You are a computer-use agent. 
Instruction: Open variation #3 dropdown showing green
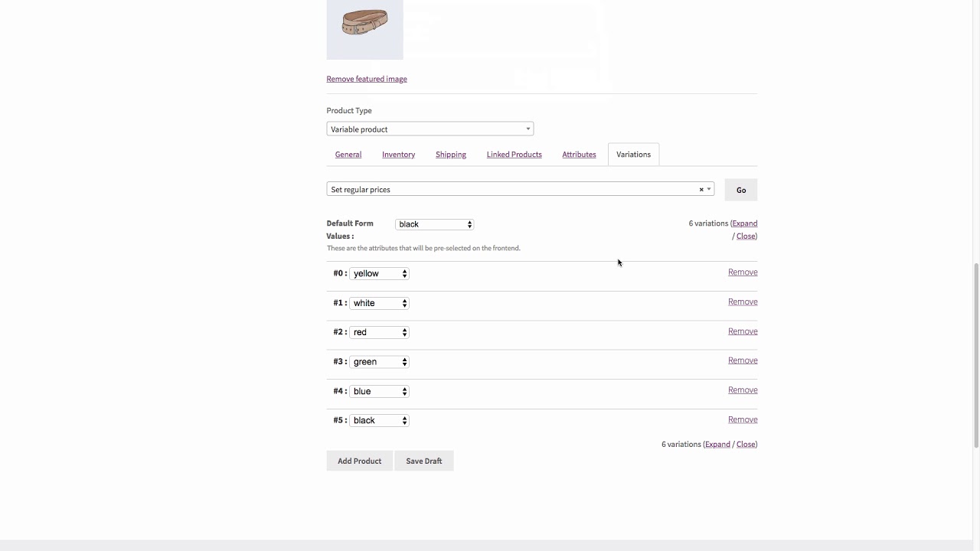click(379, 362)
